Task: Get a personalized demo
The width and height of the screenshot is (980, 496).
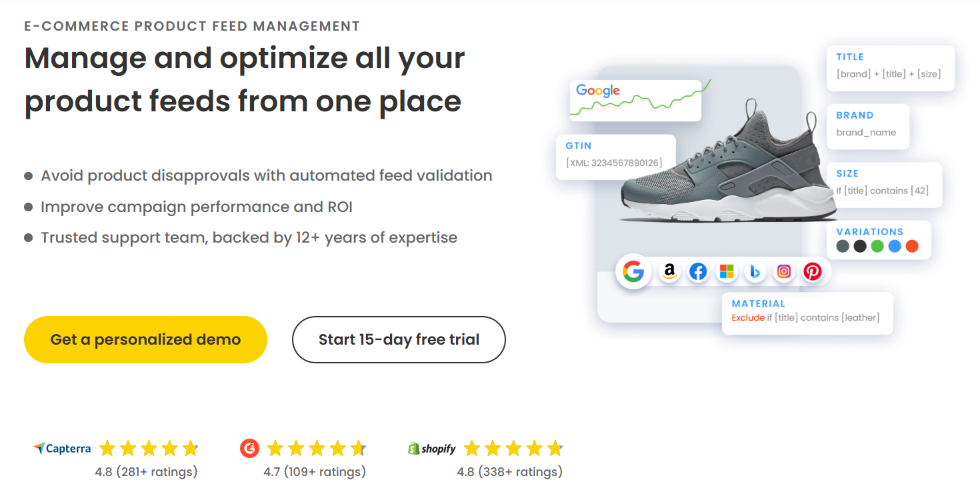Action: [145, 339]
